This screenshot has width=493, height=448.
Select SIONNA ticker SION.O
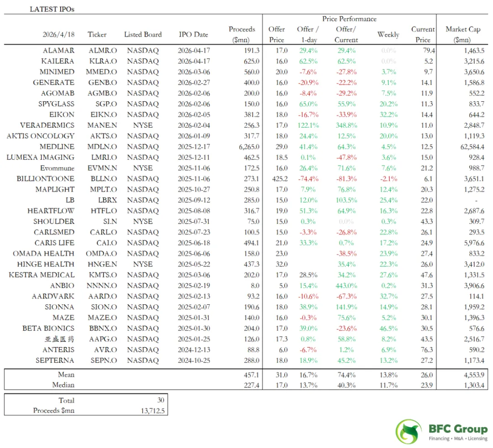(104, 307)
